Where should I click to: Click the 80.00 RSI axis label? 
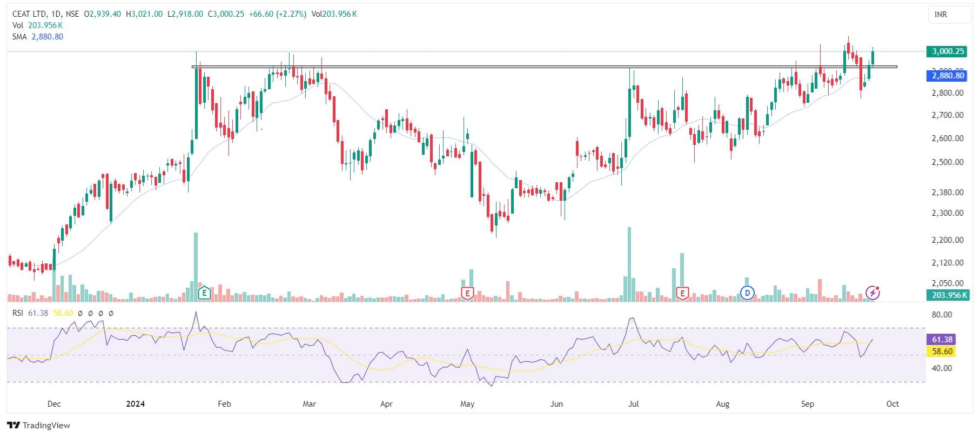coord(942,315)
